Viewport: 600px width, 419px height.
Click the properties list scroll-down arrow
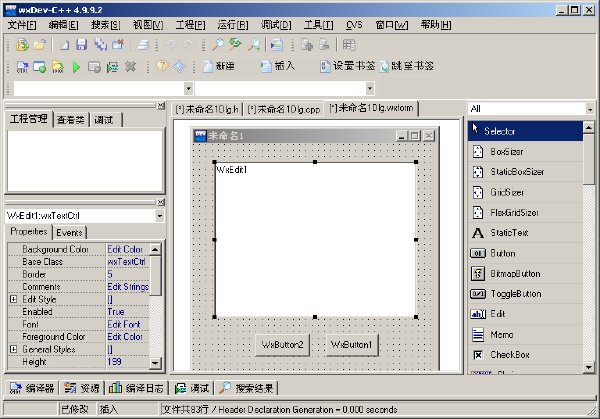(x=155, y=363)
